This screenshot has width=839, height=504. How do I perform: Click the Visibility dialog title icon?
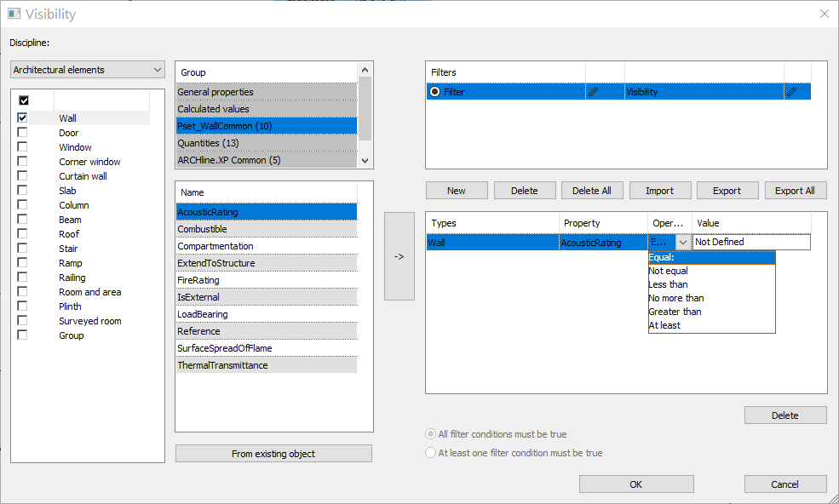point(14,14)
